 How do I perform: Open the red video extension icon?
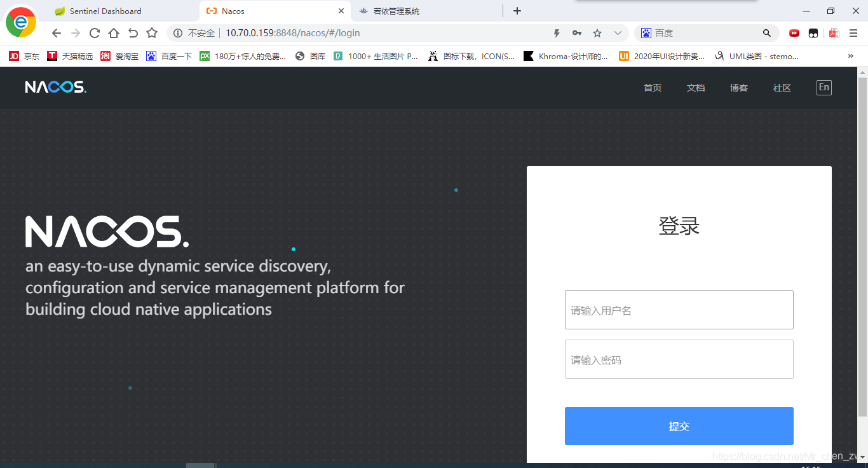pyautogui.click(x=794, y=33)
